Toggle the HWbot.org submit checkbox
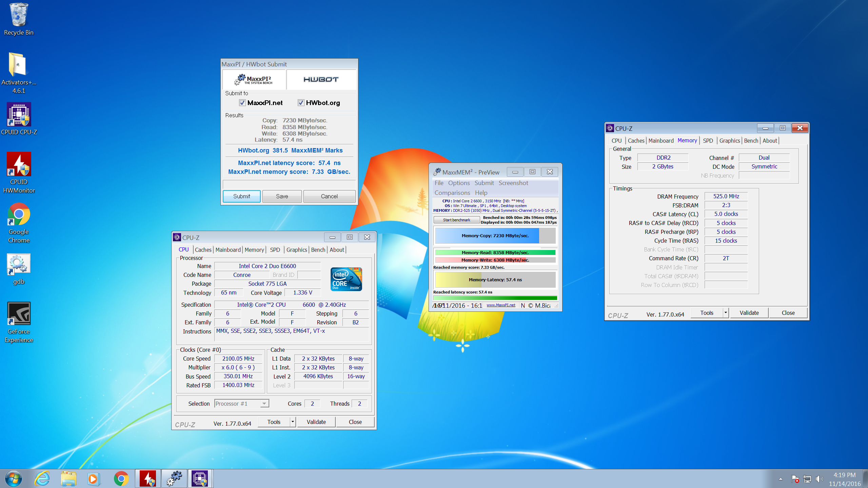The image size is (868, 488). [301, 103]
